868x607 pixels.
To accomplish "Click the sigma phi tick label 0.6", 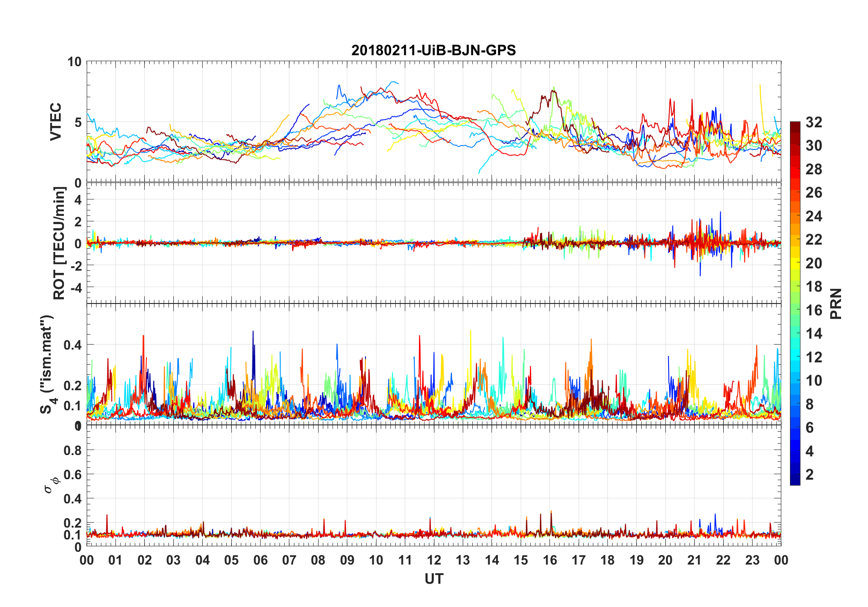I will pyautogui.click(x=73, y=474).
